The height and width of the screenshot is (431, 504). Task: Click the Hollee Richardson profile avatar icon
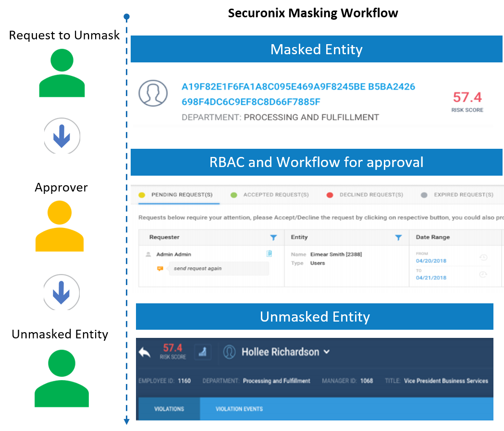click(x=229, y=352)
